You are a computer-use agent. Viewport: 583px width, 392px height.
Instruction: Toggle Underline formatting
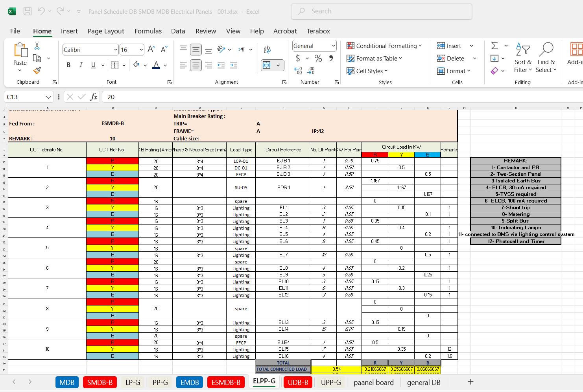point(93,65)
